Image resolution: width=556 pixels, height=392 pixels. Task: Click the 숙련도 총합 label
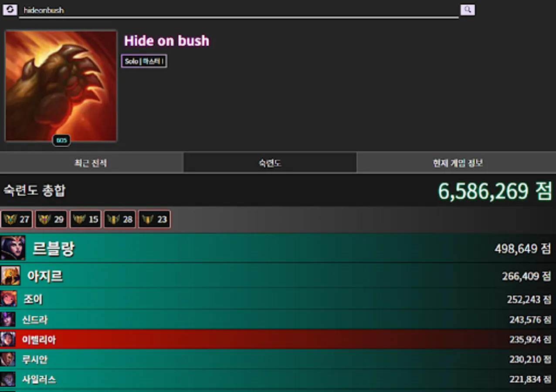[x=34, y=191]
